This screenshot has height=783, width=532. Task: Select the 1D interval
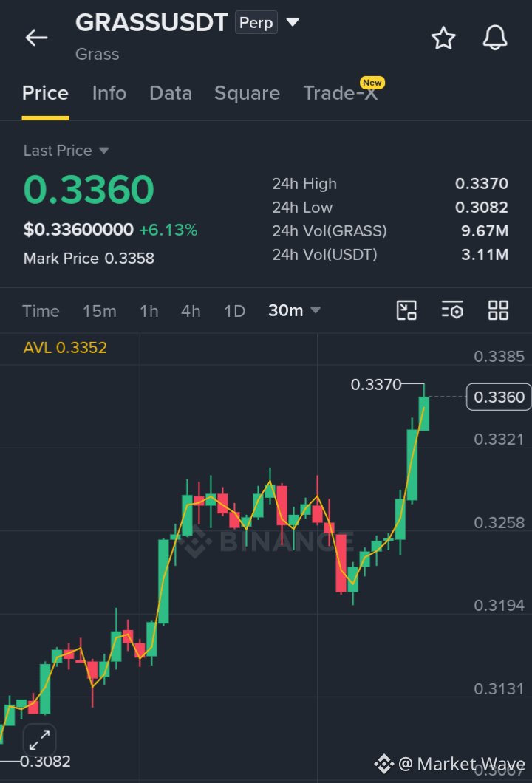pyautogui.click(x=234, y=311)
